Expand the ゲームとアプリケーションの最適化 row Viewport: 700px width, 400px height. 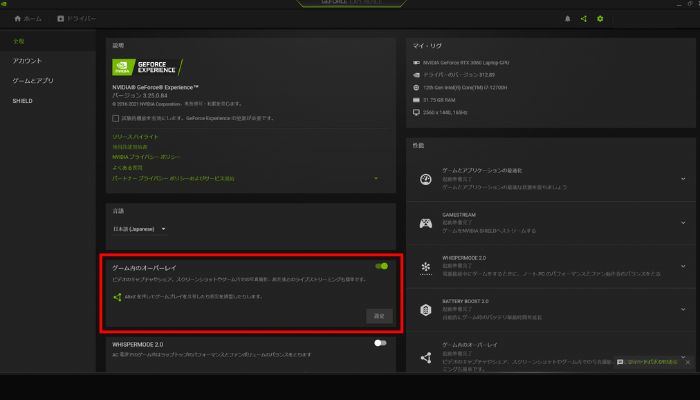click(x=683, y=179)
